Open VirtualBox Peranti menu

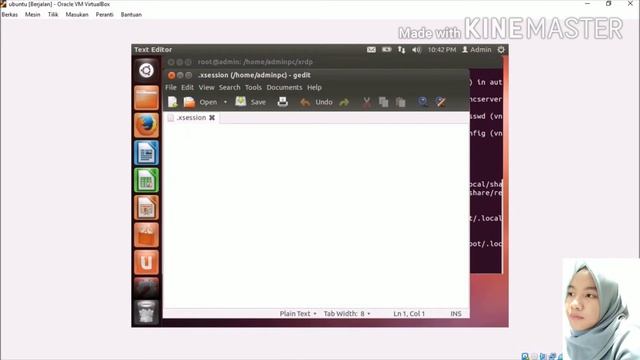(x=104, y=14)
